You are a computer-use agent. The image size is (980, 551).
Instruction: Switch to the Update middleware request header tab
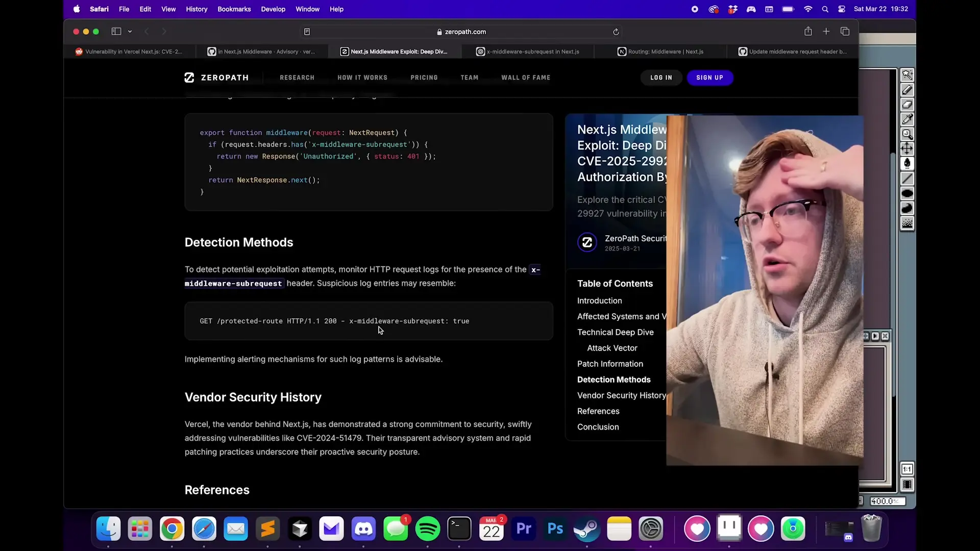coord(793,52)
